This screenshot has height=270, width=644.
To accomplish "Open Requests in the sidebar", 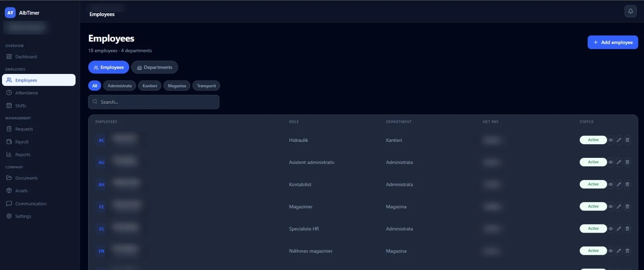I will pos(39,129).
